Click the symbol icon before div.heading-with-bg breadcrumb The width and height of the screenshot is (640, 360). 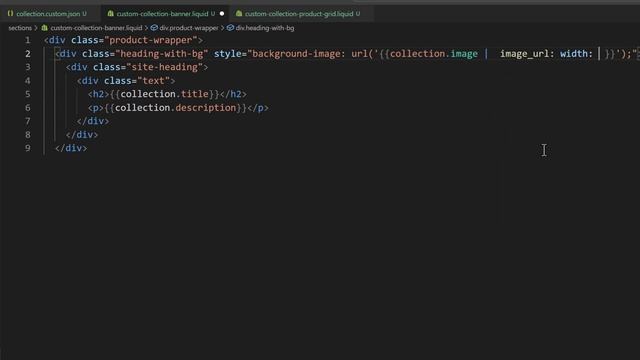[230, 28]
